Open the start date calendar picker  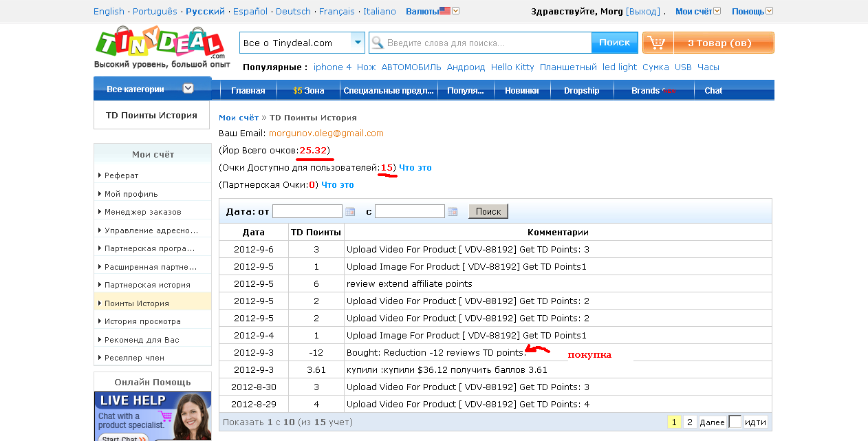coord(350,212)
